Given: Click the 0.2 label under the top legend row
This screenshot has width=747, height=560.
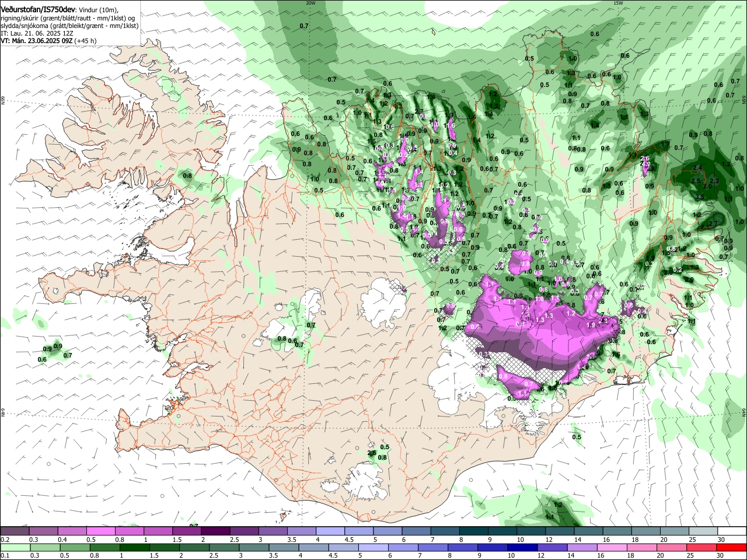Looking at the screenshot, I should [x=4, y=539].
